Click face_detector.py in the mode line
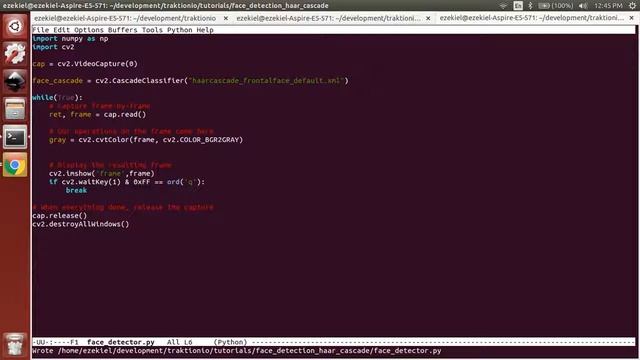 (120, 342)
